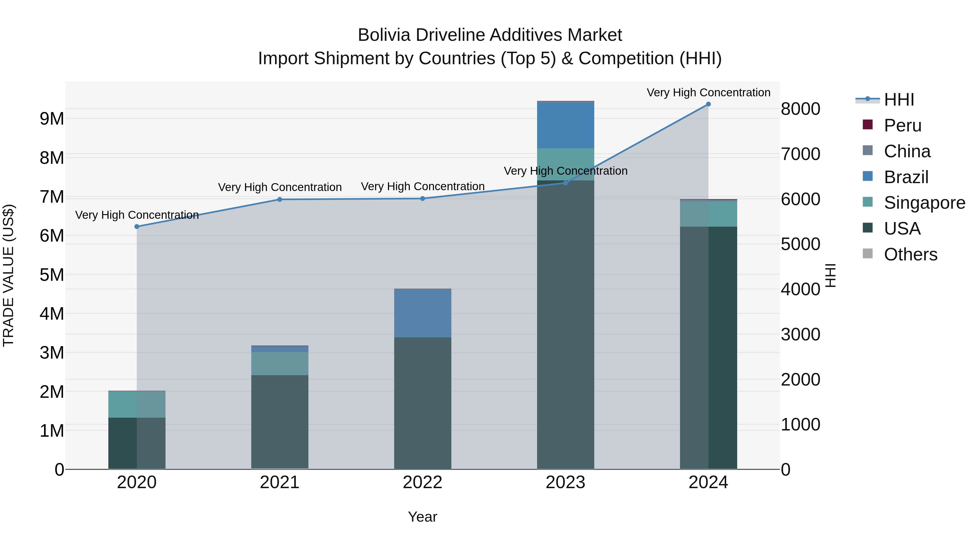
Task: Toggle the Others legend entry
Action: coord(900,254)
